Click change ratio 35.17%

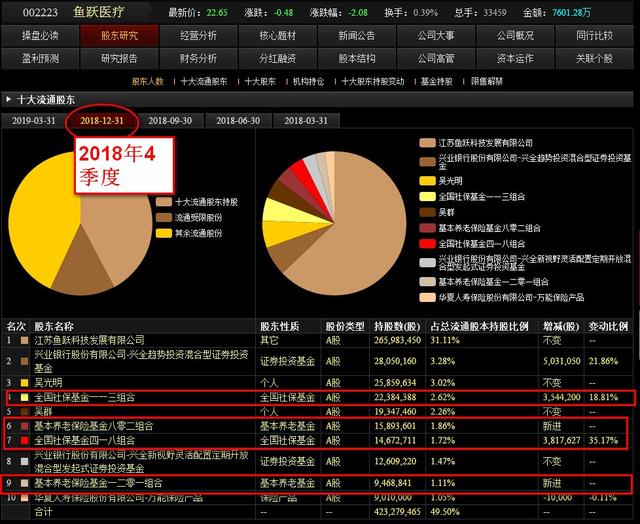pos(603,440)
